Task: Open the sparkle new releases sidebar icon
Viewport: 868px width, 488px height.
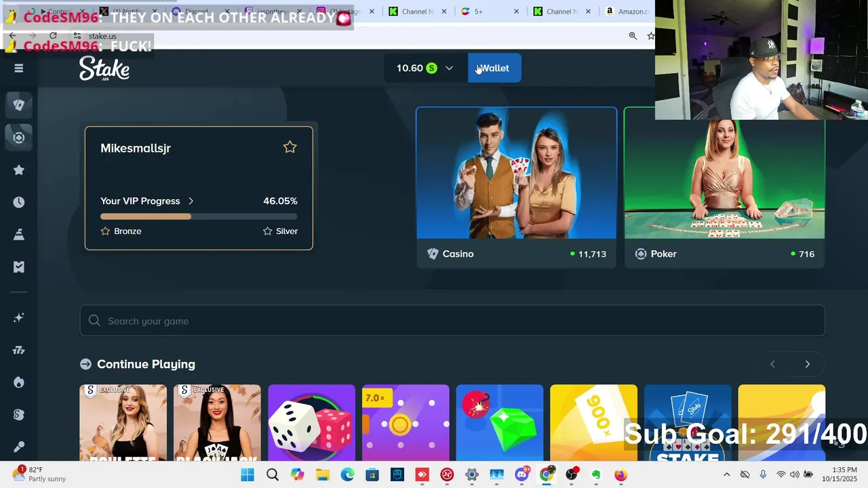Action: tap(19, 318)
